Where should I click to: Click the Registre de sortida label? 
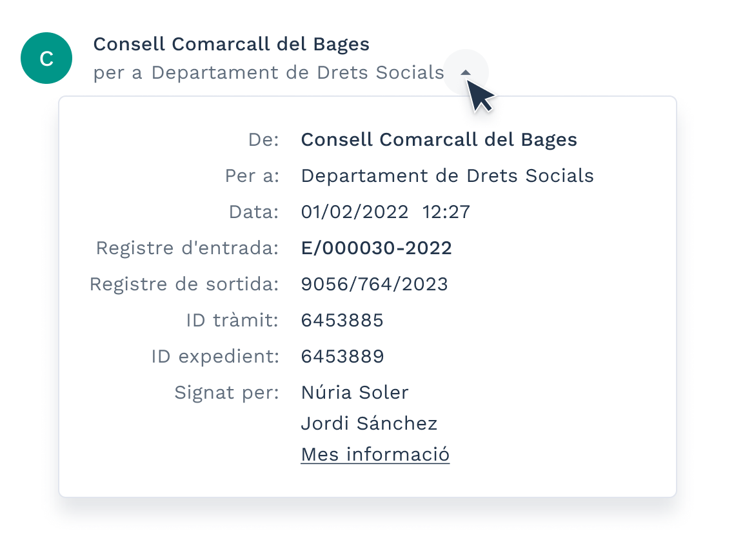click(x=184, y=285)
